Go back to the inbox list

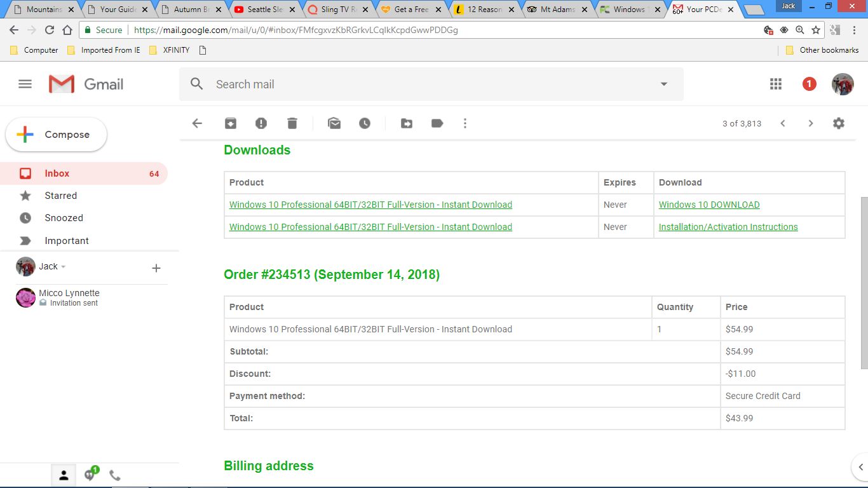tap(197, 123)
